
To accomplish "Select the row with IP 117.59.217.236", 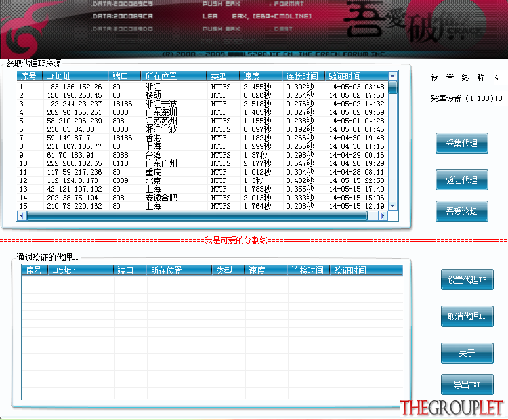I will coord(203,172).
